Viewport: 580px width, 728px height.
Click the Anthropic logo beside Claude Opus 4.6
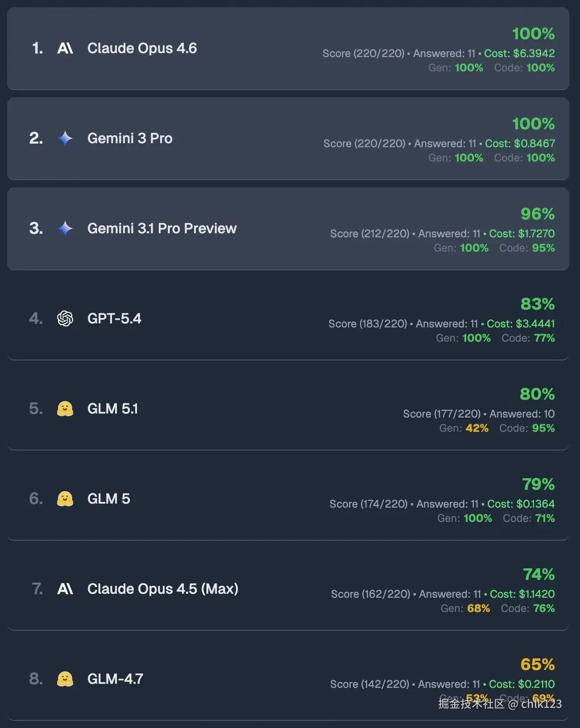tap(65, 48)
